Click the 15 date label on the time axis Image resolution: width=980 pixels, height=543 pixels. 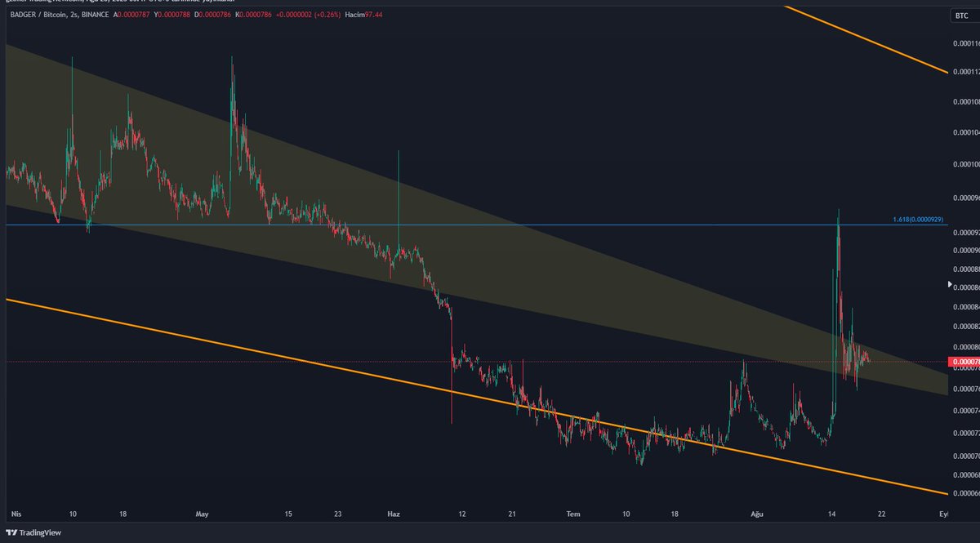pos(287,514)
